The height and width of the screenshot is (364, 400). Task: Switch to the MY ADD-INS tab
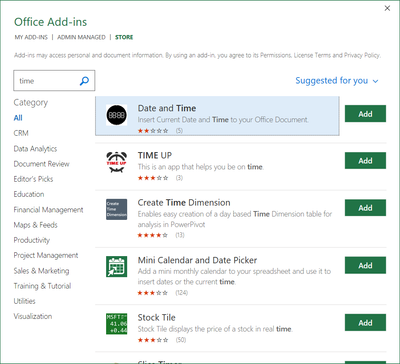(x=31, y=37)
